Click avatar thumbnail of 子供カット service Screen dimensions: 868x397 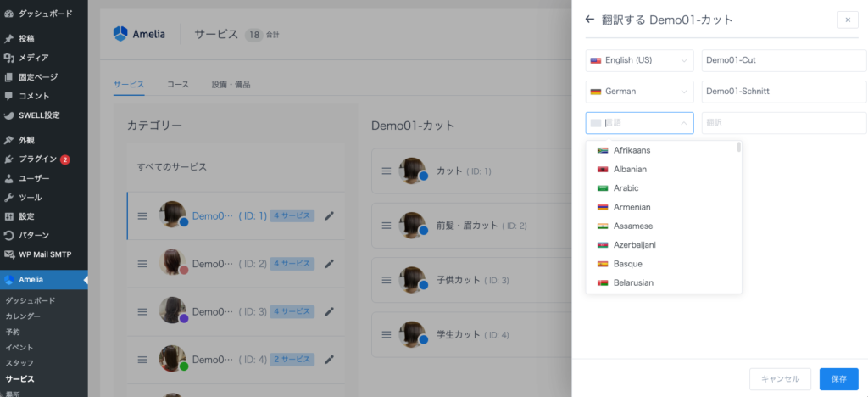(x=413, y=280)
